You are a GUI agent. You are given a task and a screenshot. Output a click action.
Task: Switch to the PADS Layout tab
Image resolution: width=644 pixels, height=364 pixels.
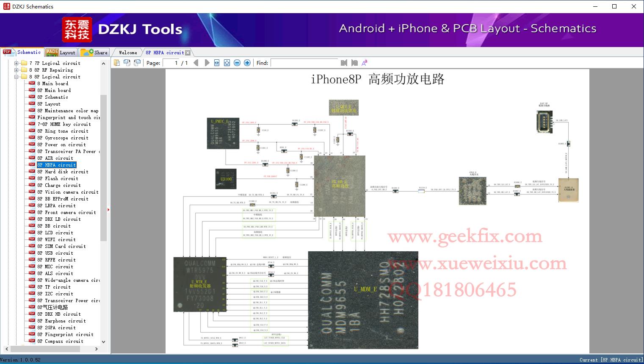coord(61,52)
